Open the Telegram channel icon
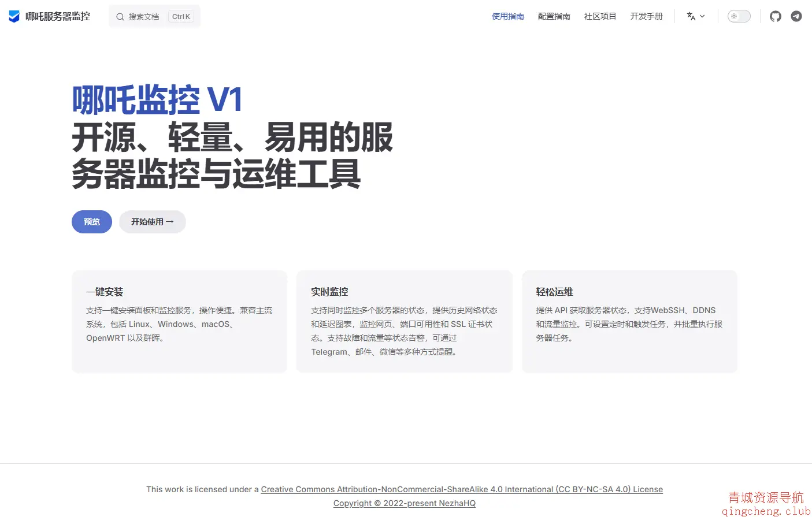The width and height of the screenshot is (812, 517). [796, 16]
